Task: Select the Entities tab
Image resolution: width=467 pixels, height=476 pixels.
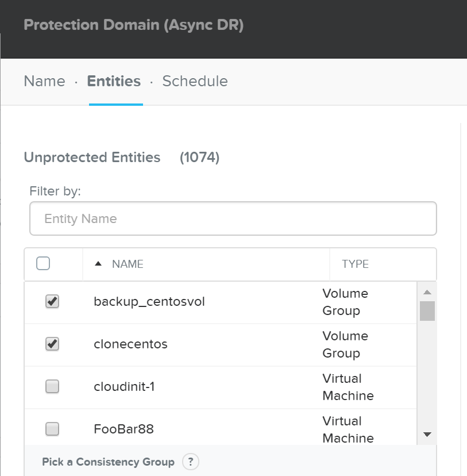Action: pyautogui.click(x=113, y=81)
